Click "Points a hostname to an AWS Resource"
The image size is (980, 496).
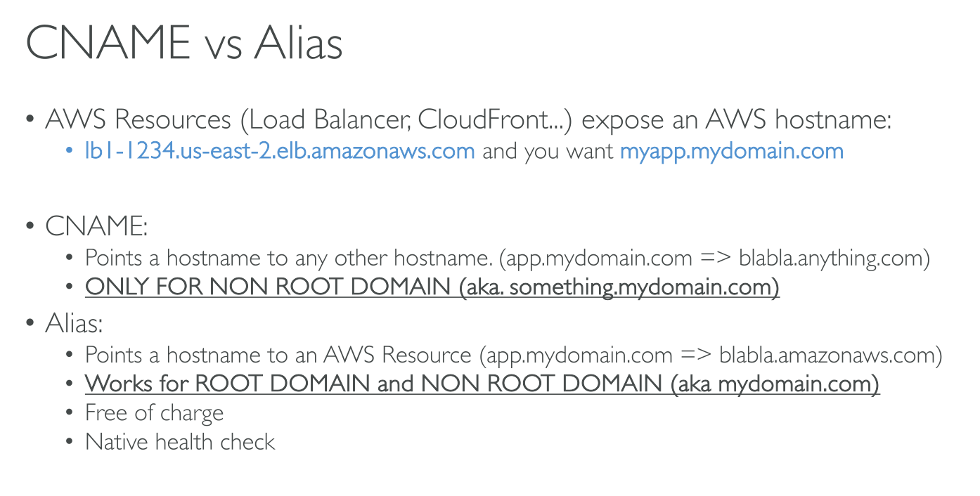pos(278,355)
